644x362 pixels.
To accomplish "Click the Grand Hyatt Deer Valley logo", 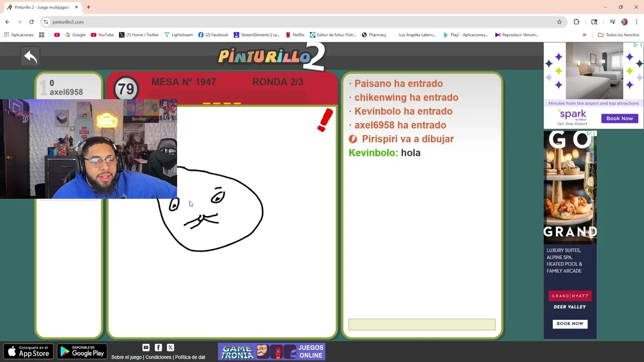I will 570,301.
